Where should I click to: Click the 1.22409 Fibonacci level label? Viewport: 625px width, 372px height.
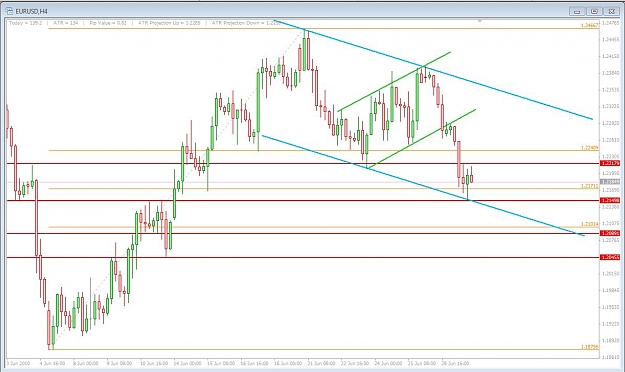[590, 148]
